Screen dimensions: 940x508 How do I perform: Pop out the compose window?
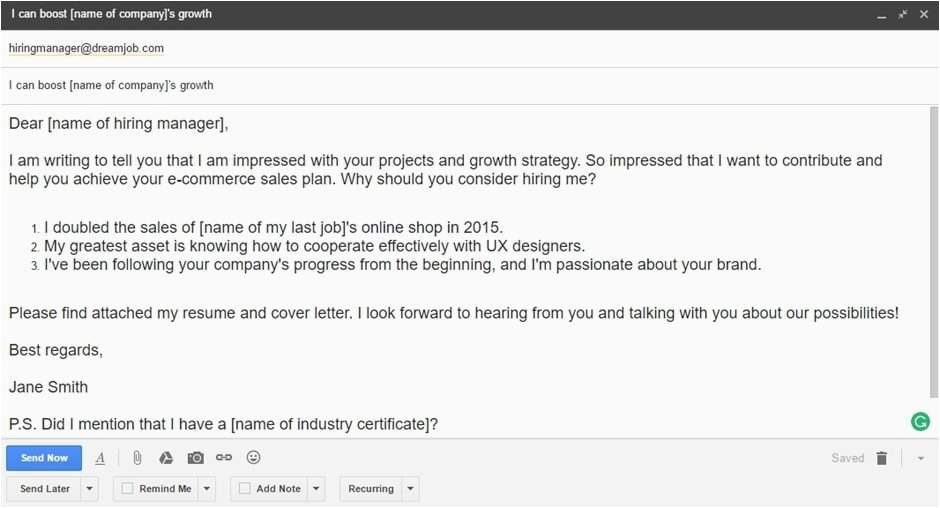click(x=902, y=14)
